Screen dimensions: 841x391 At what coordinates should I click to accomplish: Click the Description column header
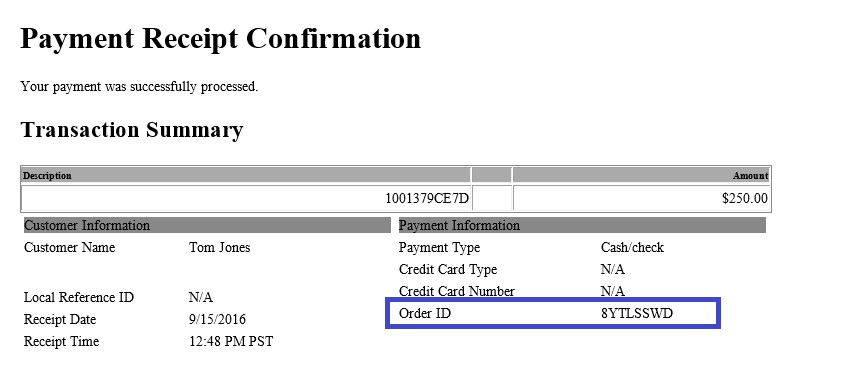point(47,175)
